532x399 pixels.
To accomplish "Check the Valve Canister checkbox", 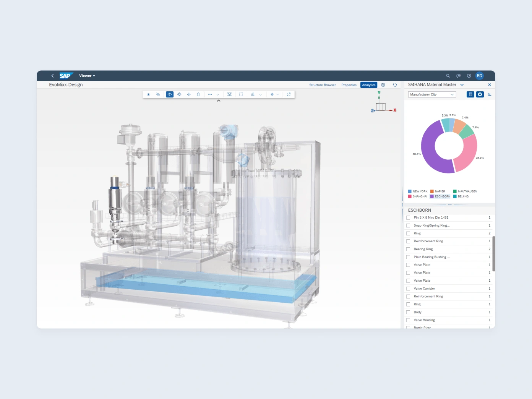I will pyautogui.click(x=408, y=289).
